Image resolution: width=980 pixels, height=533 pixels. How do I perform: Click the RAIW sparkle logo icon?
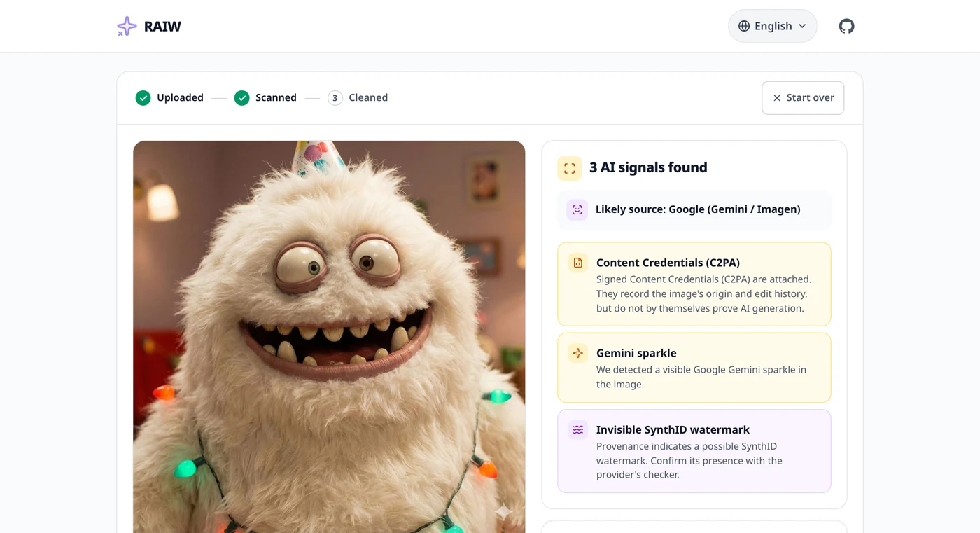point(127,26)
